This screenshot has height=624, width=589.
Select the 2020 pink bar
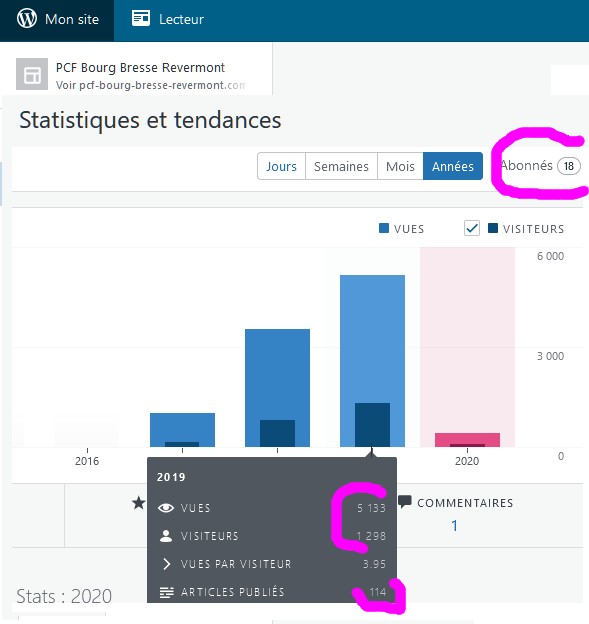click(467, 439)
